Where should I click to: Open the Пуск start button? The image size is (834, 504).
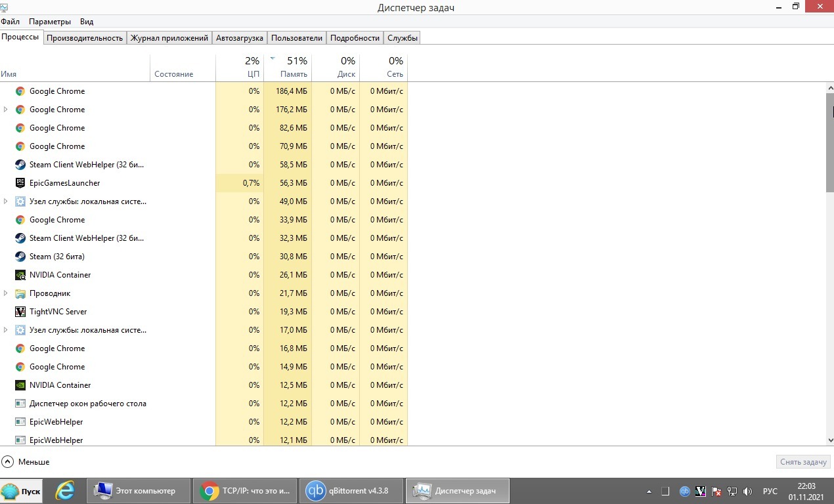(x=22, y=491)
